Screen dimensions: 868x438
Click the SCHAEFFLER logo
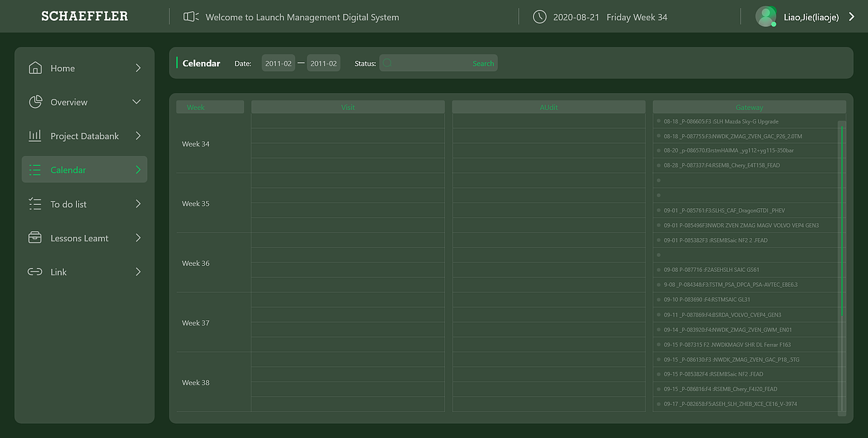85,16
